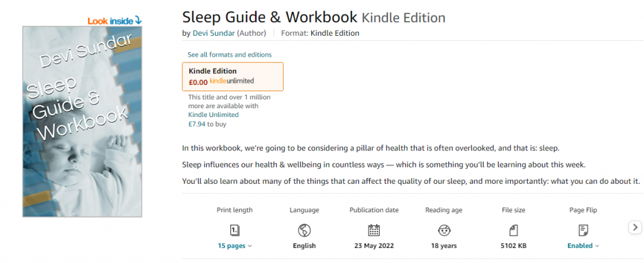This screenshot has height=263, width=644.
Task: Click the Print length page icon
Action: [235, 229]
